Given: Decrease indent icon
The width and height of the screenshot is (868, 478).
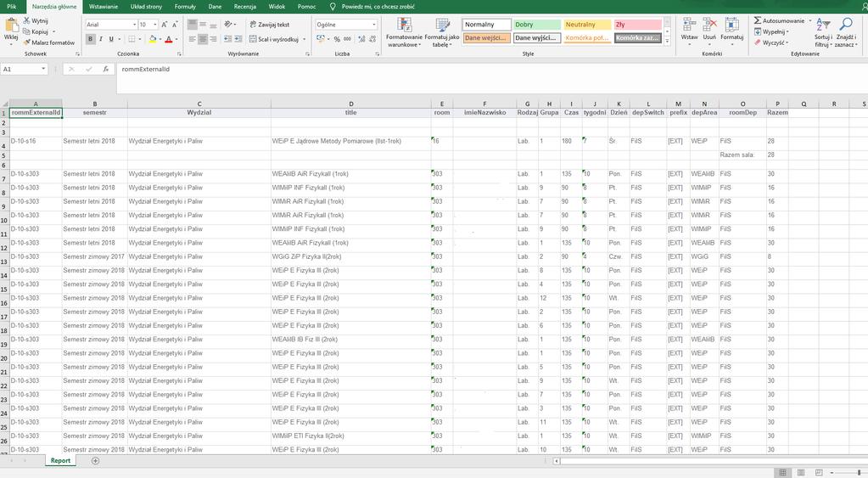Looking at the screenshot, I should tap(227, 39).
